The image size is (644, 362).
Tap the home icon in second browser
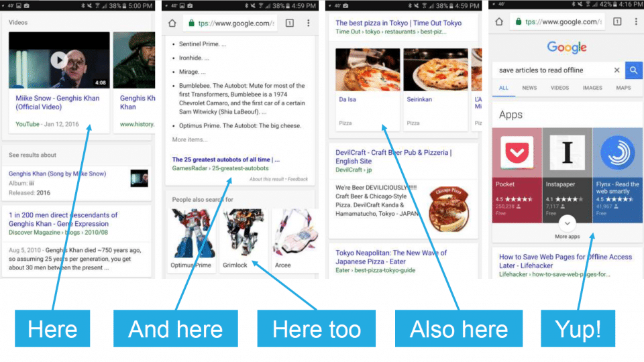pyautogui.click(x=172, y=23)
